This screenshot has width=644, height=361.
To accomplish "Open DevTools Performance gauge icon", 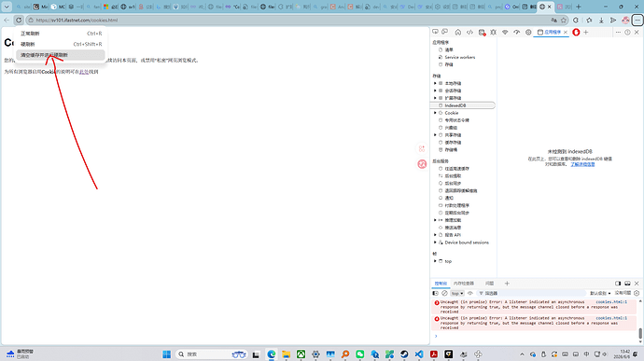I will (517, 32).
